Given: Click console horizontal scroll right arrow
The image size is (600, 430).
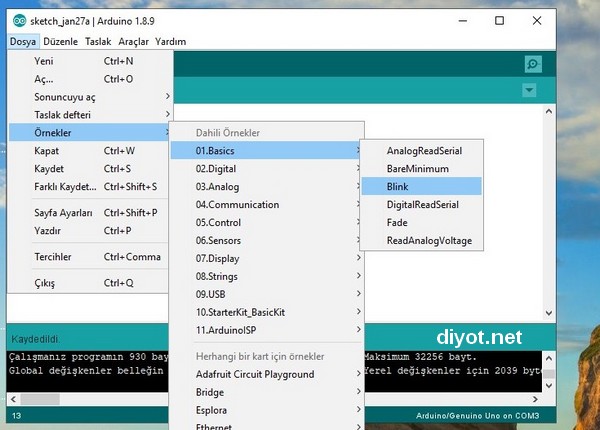Looking at the screenshot, I should pos(535,399).
